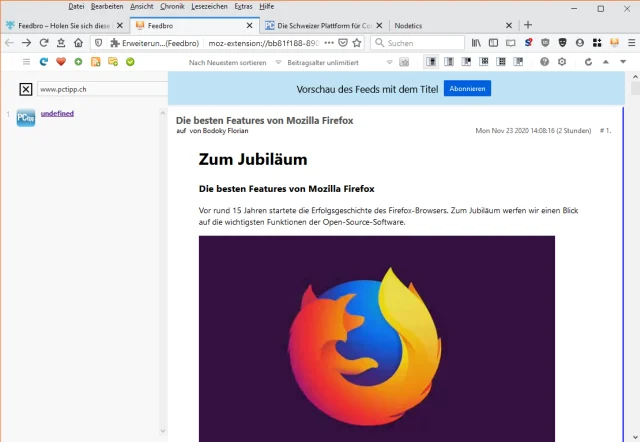640x442 pixels.
Task: Click the browser forward arrow
Action: (27, 43)
